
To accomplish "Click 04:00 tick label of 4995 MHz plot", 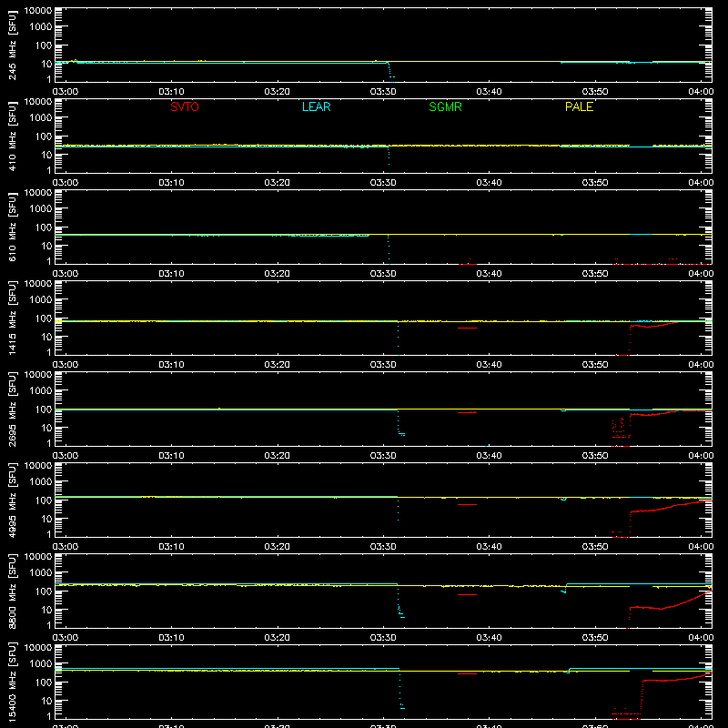I will point(701,547).
